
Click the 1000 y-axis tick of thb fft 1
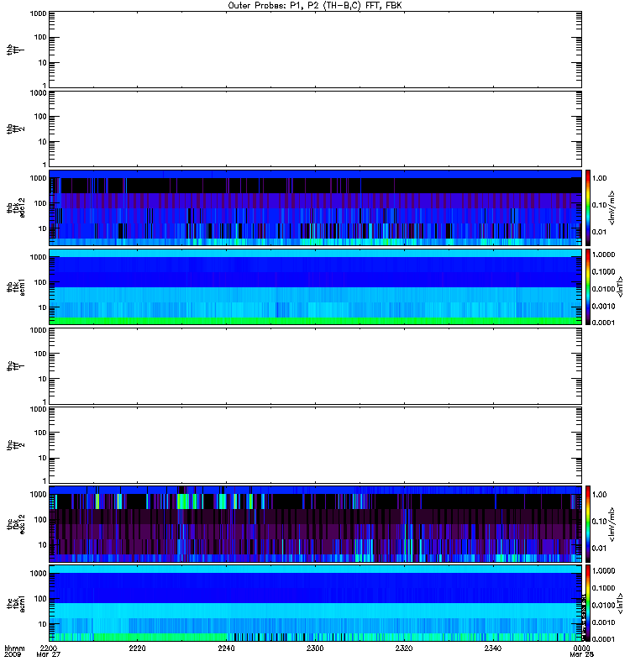(x=38, y=13)
